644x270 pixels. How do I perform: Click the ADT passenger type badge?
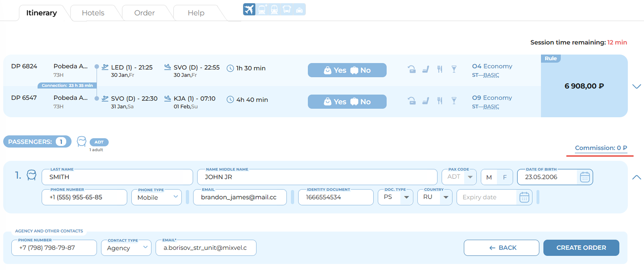[x=99, y=142]
